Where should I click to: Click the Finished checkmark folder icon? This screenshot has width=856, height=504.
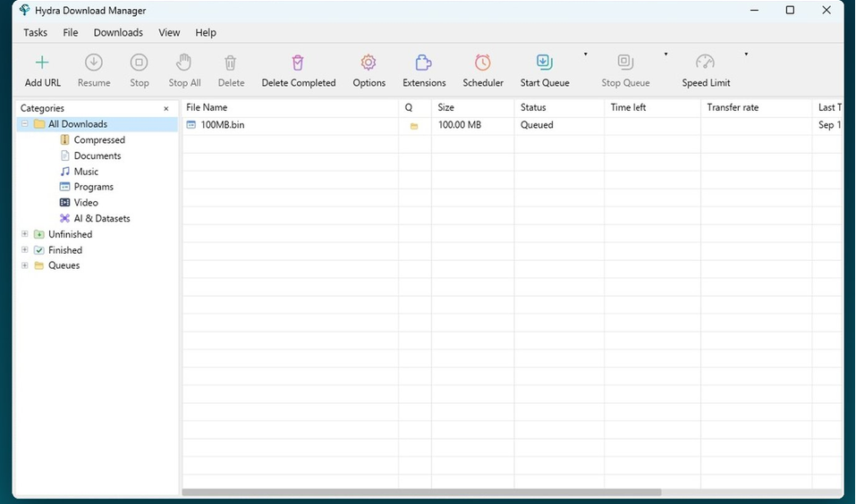(x=38, y=250)
